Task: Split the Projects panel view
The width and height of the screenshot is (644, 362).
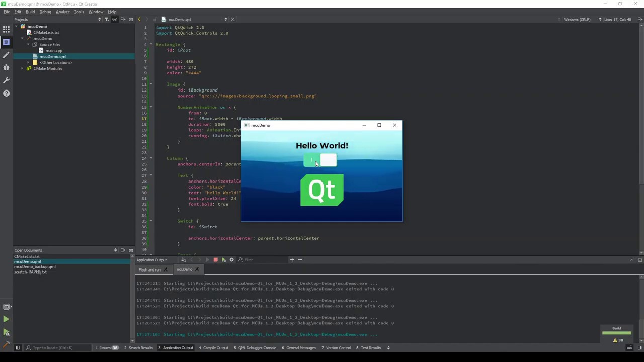Action: tap(123, 19)
